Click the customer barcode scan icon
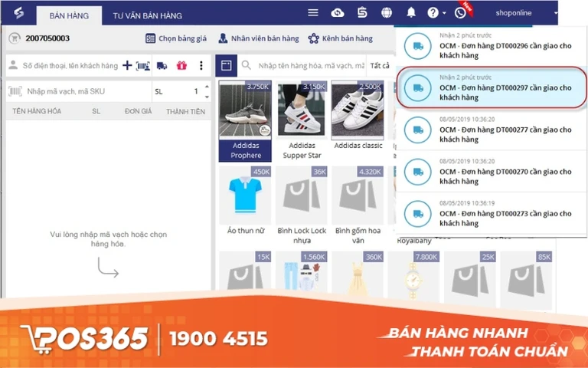 click(143, 66)
